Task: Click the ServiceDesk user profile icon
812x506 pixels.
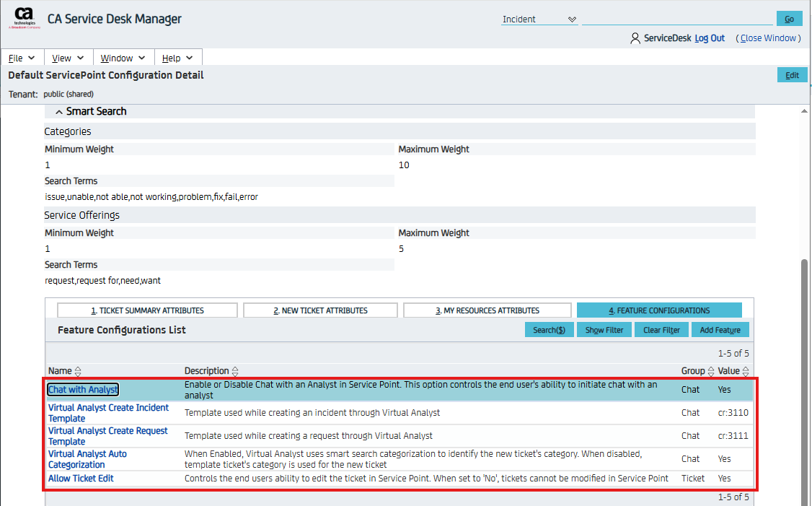Action: 635,38
